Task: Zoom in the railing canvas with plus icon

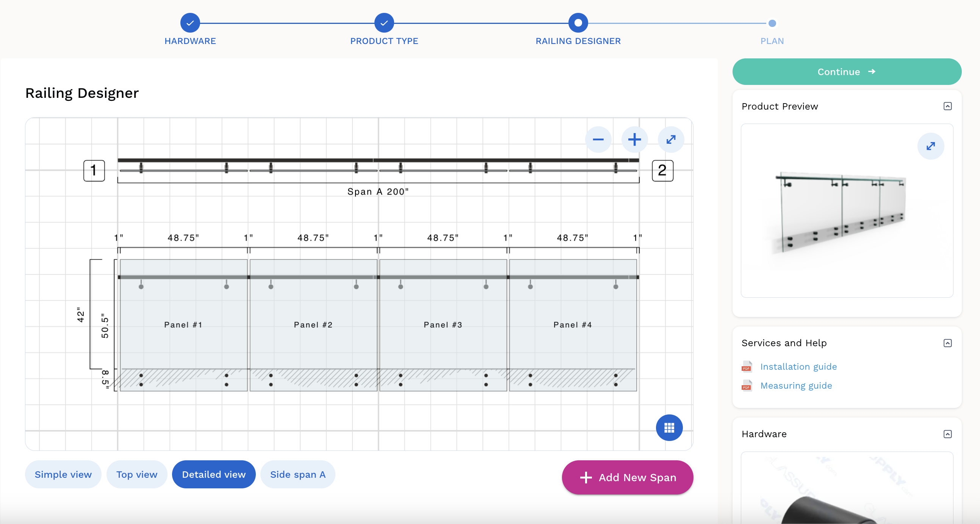Action: (x=634, y=140)
